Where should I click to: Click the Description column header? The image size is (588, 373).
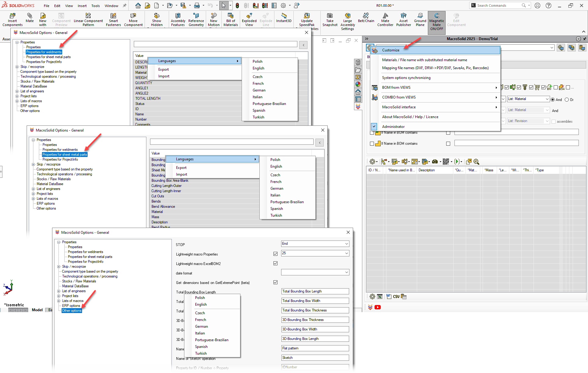point(435,170)
